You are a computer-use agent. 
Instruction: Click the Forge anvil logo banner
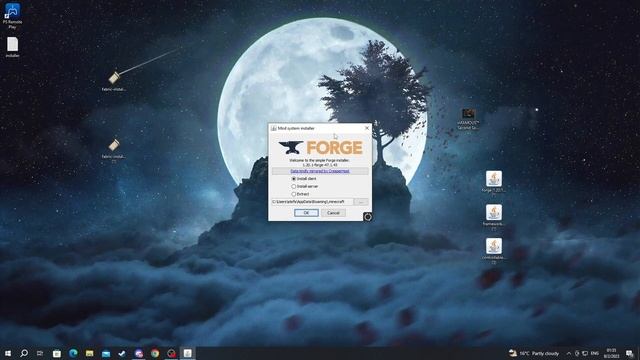coord(320,147)
